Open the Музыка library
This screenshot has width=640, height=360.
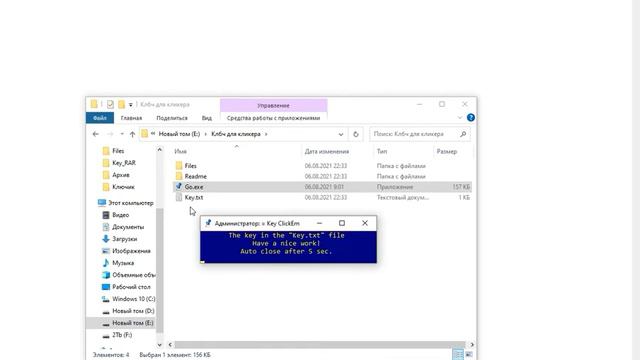[x=123, y=263]
